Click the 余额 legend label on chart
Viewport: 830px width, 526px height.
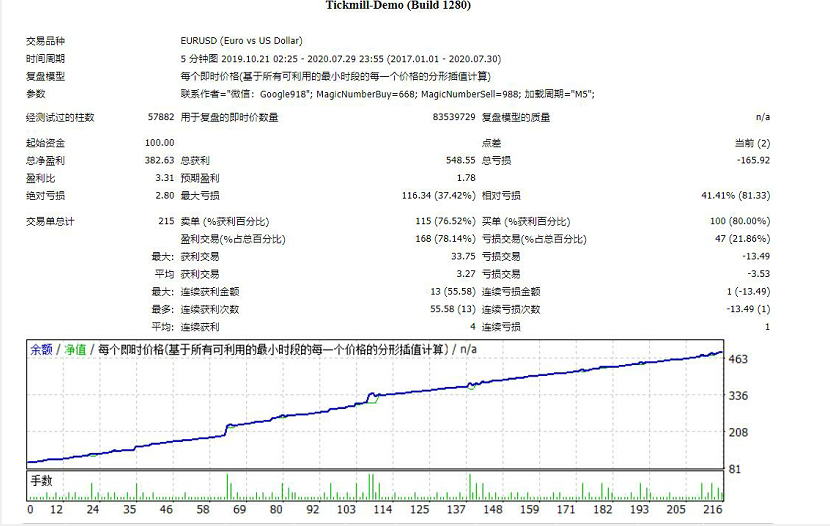click(41, 350)
